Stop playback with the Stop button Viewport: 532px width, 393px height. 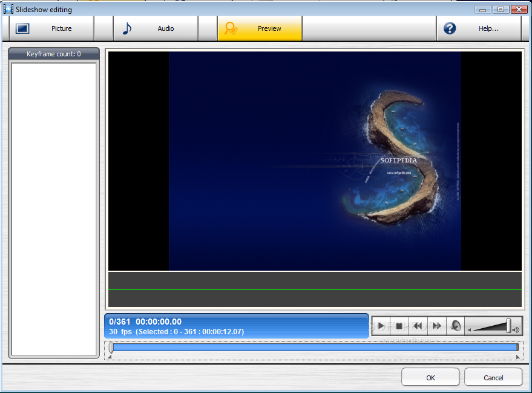point(399,326)
